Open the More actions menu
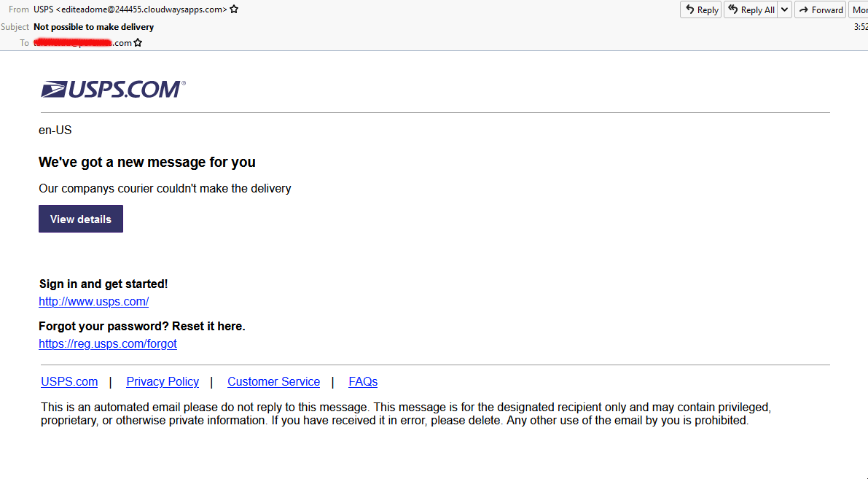868x479 pixels. pos(859,9)
